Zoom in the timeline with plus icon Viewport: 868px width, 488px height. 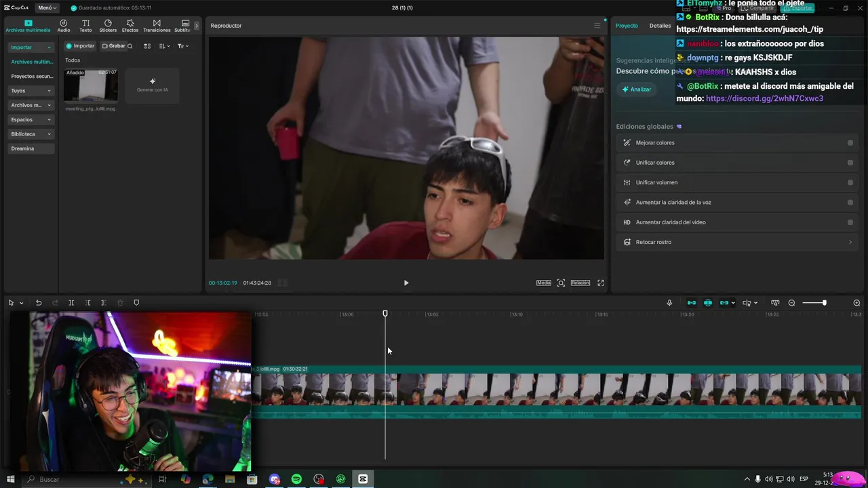856,303
